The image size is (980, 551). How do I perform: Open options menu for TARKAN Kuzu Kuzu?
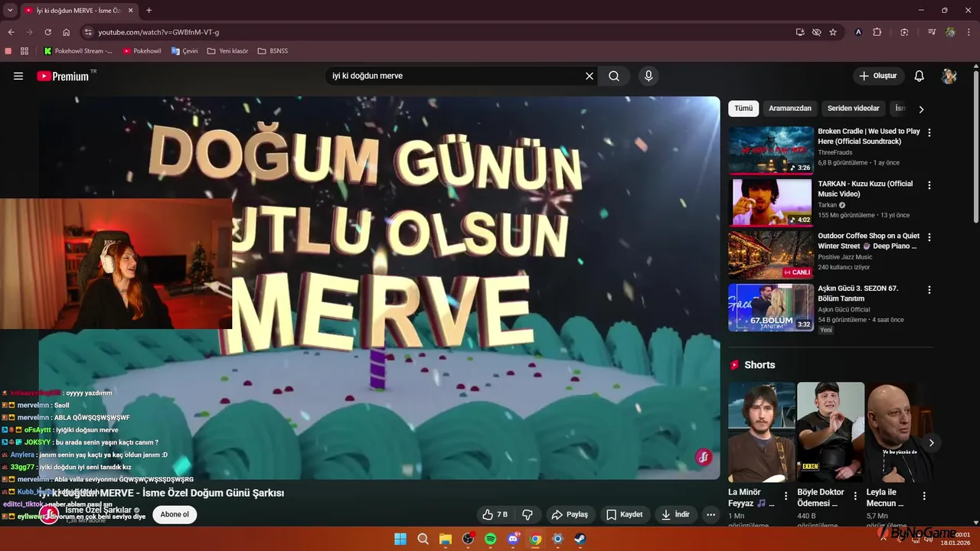click(929, 185)
